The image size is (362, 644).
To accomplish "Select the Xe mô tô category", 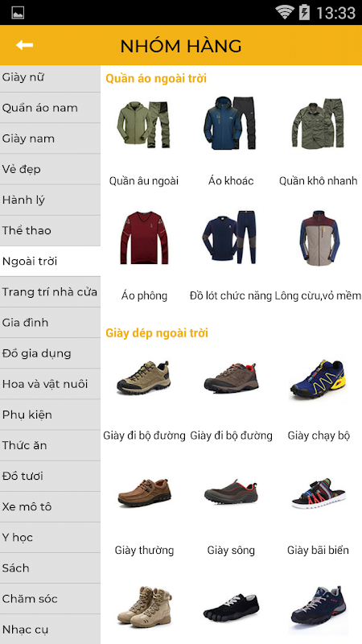I will [50, 507].
